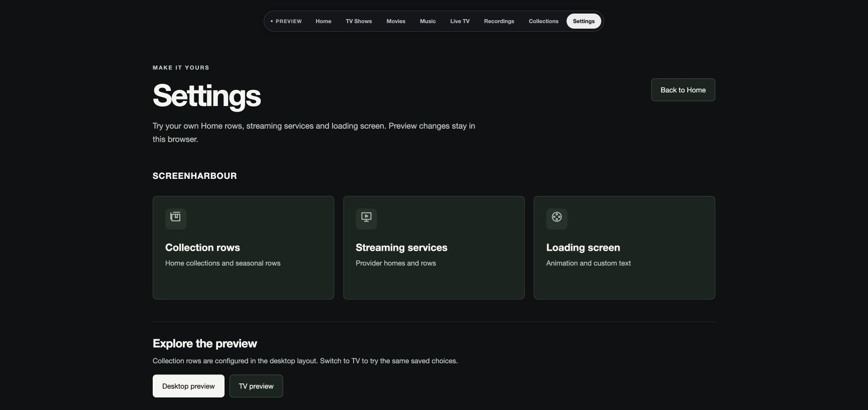Click the large Settings page title
Screen dimensions: 868x410
206,95
